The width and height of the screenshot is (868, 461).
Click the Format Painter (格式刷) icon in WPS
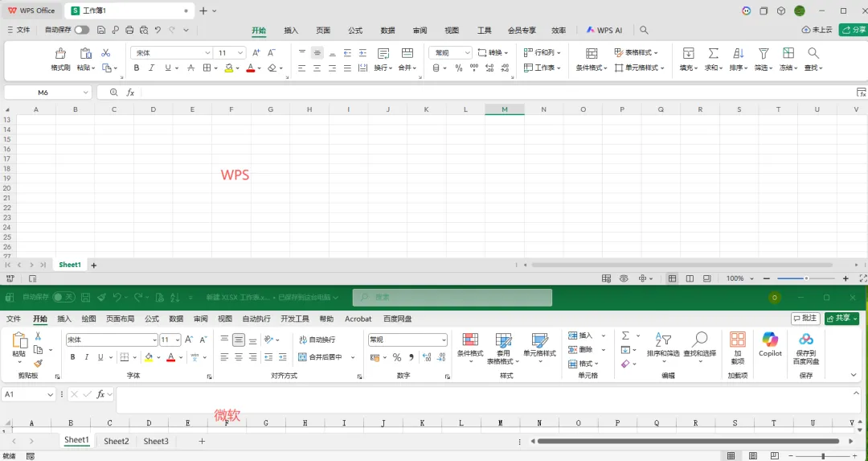click(60, 53)
